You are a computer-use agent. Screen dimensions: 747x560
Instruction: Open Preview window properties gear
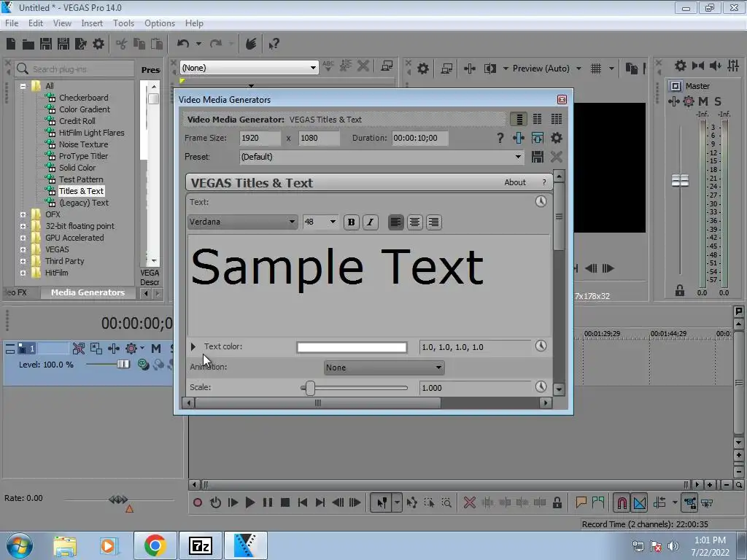pos(422,69)
